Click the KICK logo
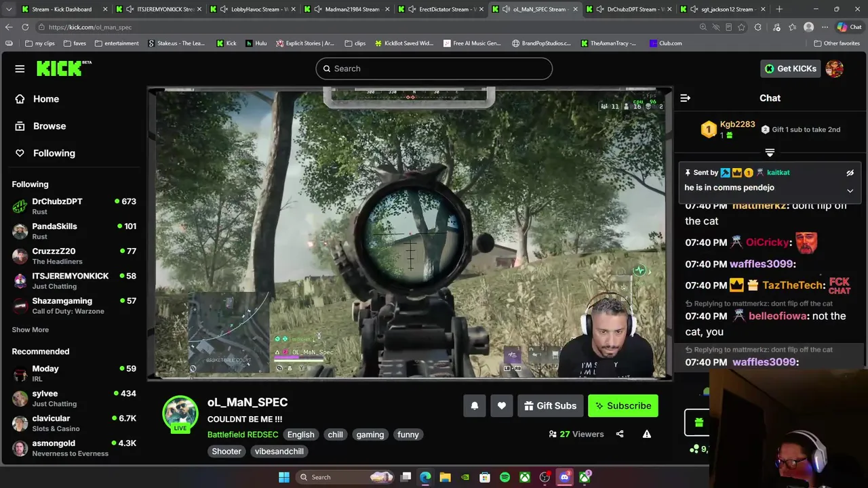This screenshot has height=488, width=868. [63, 68]
